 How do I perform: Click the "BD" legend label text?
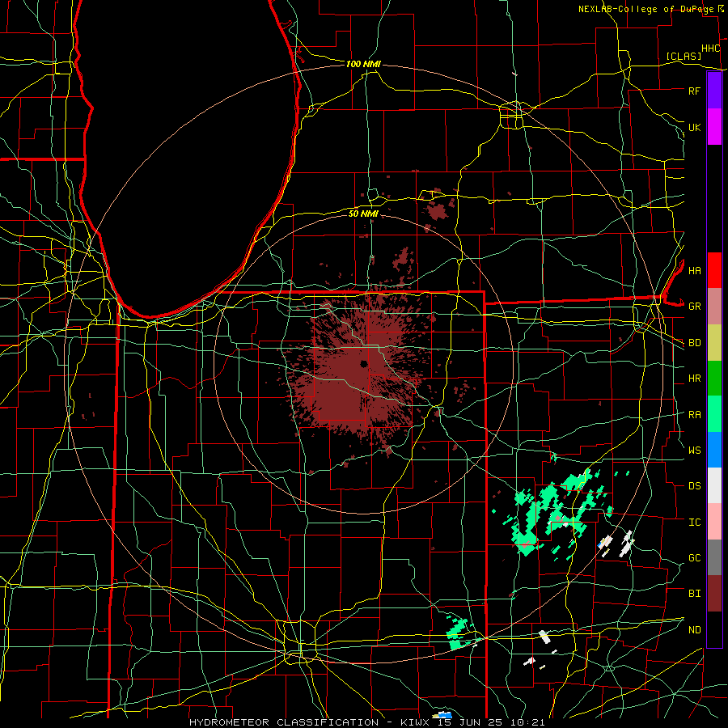coord(694,343)
